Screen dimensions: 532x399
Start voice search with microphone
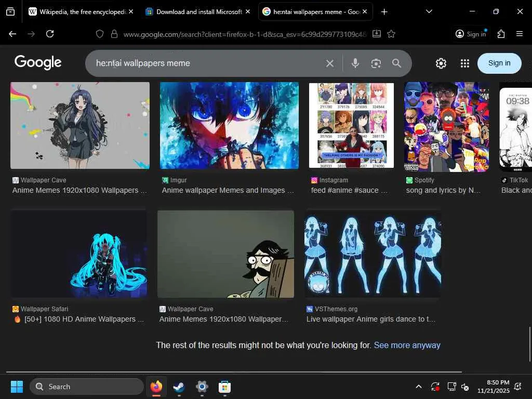coord(355,63)
